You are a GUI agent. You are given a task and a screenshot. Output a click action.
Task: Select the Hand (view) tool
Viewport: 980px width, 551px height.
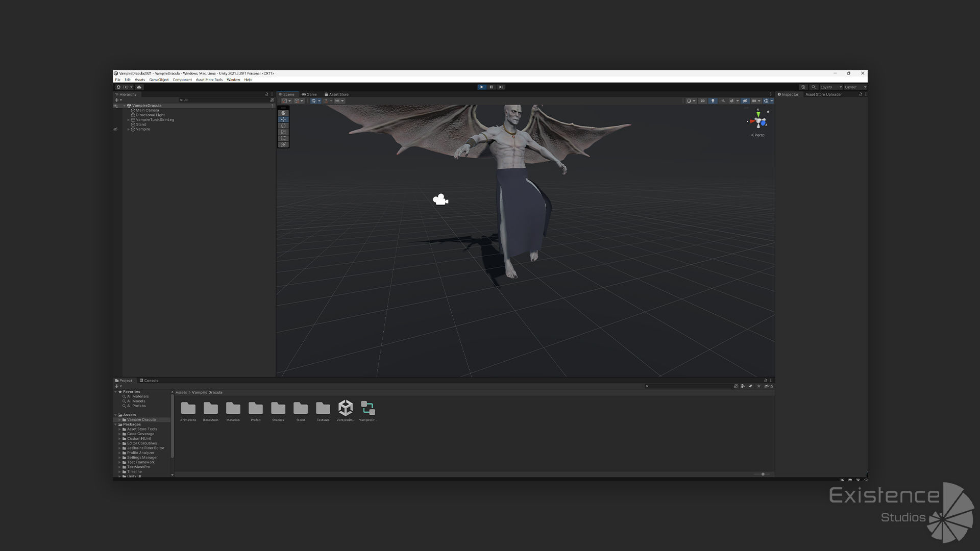click(x=283, y=113)
